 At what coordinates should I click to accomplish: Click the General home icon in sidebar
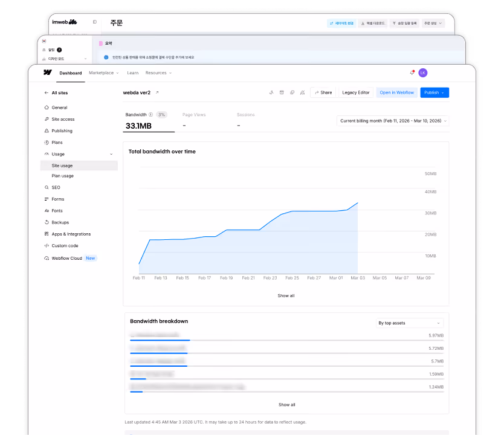47,108
